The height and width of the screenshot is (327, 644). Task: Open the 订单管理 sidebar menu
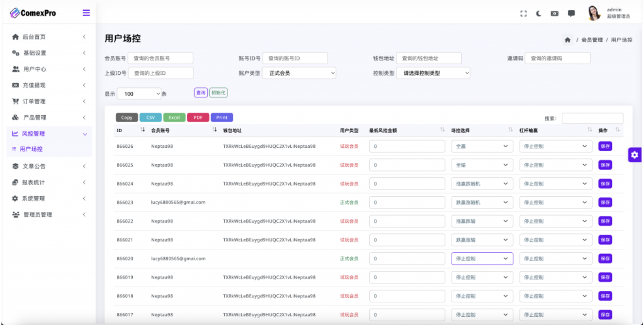click(x=48, y=101)
